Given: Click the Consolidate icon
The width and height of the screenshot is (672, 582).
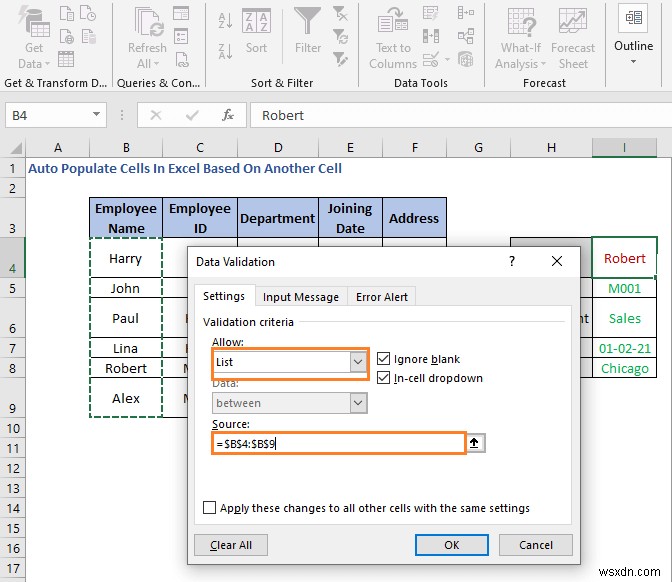Looking at the screenshot, I should (465, 14).
